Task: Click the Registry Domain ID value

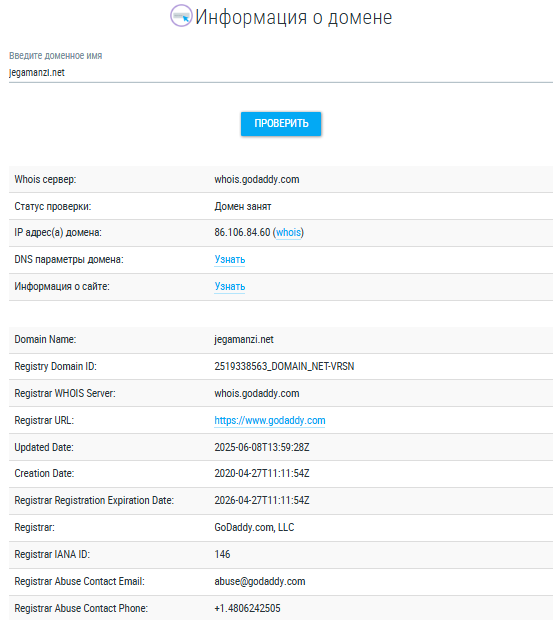Action: (x=284, y=367)
